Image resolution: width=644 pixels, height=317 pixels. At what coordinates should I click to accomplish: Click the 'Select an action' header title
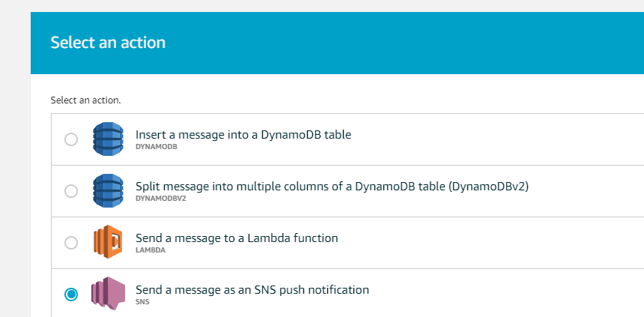(x=108, y=43)
